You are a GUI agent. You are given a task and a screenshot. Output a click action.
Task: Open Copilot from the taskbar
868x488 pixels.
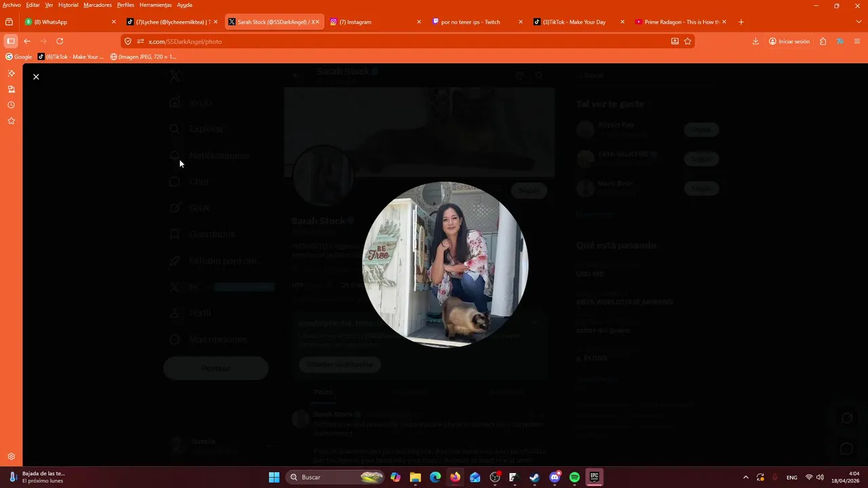pos(395,477)
